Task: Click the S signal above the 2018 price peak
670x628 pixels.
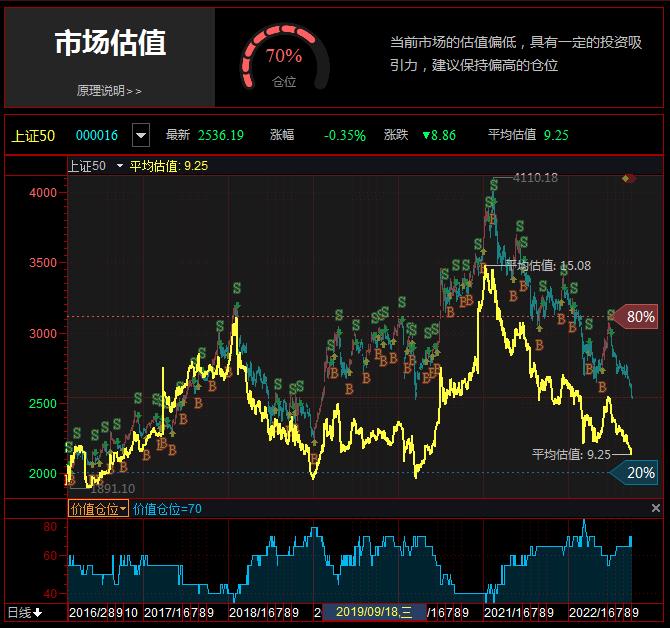Action: coord(236,289)
